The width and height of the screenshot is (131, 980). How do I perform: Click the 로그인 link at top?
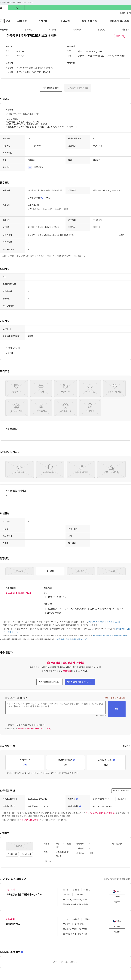click(x=122, y=13)
